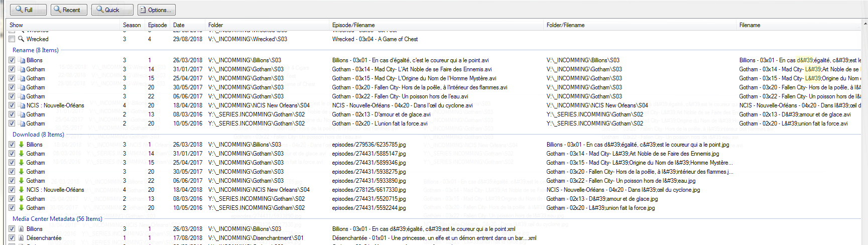Click green download arrow for Gotham 5885147.jpg row
Viewport: 868px width, 245px height.
coord(22,154)
